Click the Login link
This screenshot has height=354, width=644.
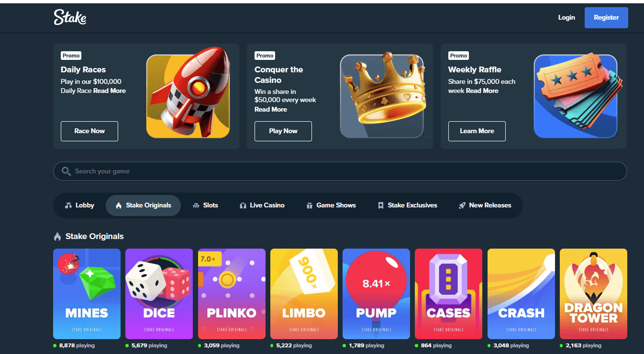[566, 18]
